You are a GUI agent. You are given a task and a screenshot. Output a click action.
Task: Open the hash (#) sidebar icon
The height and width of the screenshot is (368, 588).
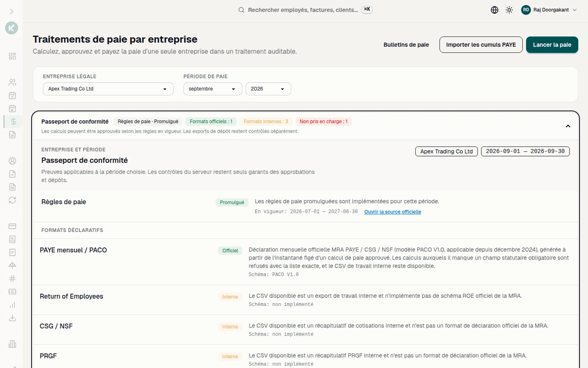pyautogui.click(x=12, y=278)
